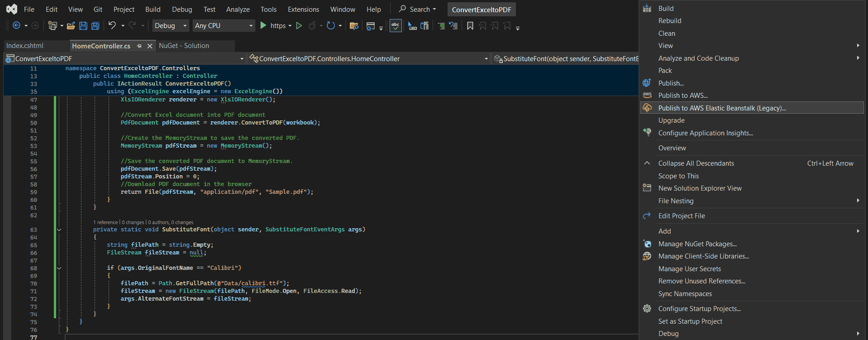This screenshot has height=340, width=868.
Task: Choose Publish to AWS Elastic Beanstalk (Legacy)
Action: pyautogui.click(x=752, y=108)
